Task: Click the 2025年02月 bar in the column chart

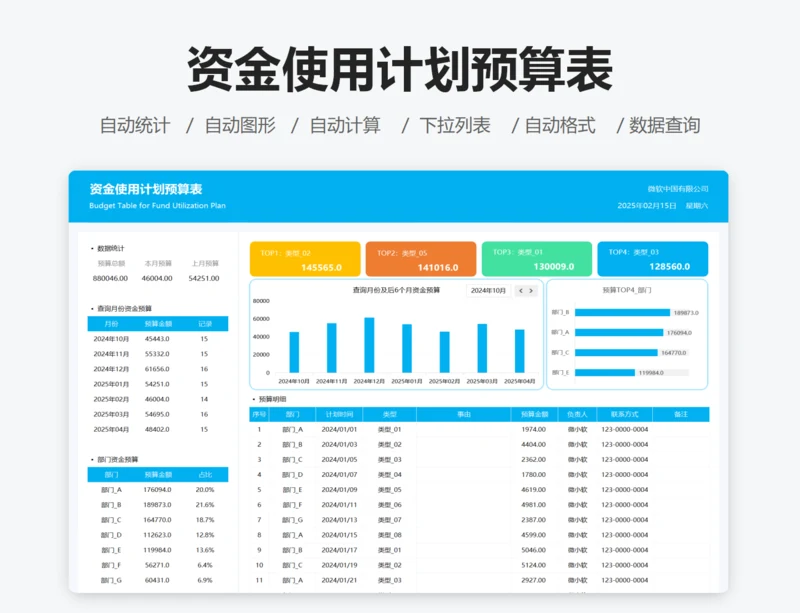Action: point(444,352)
